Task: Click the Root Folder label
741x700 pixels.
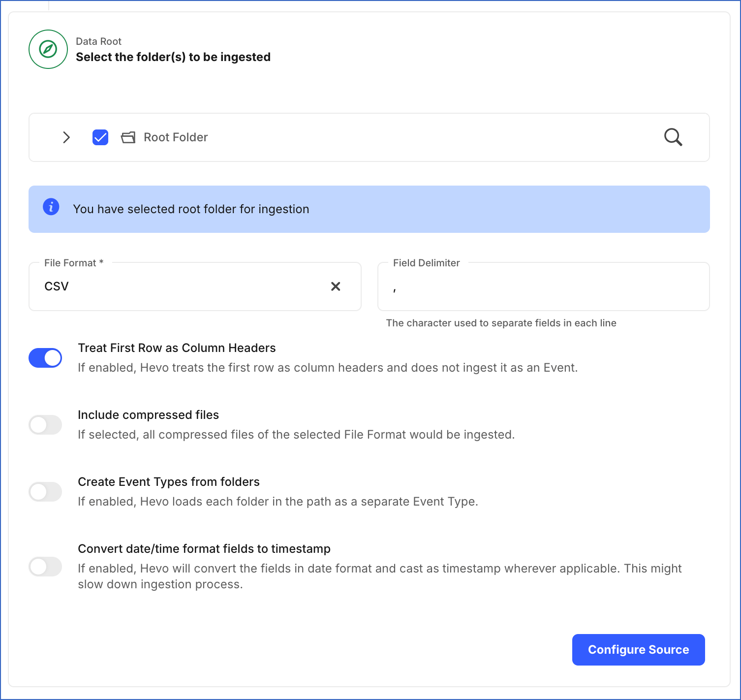Action: click(x=176, y=137)
